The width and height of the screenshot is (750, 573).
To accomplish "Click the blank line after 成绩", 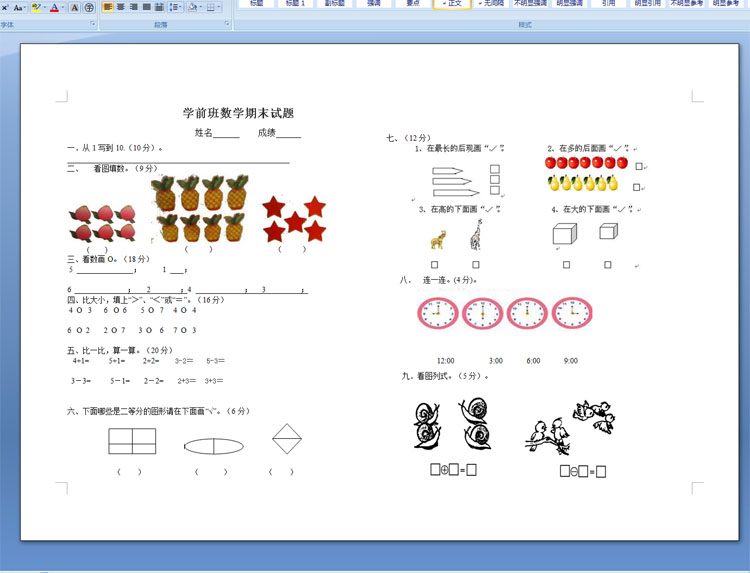I will [289, 135].
